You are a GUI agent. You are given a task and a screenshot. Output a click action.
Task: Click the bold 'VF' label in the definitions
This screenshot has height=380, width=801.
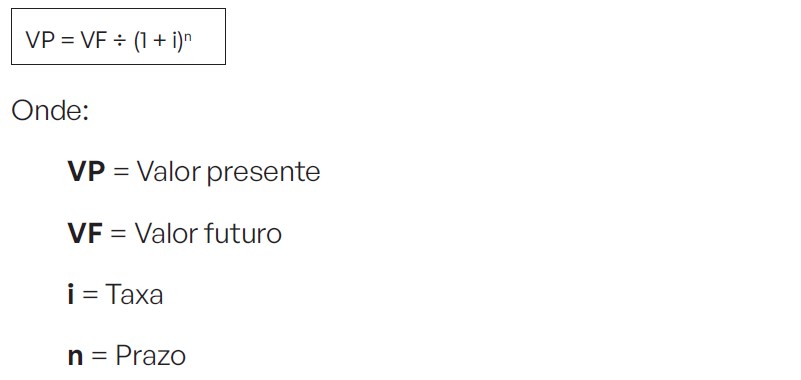click(85, 233)
